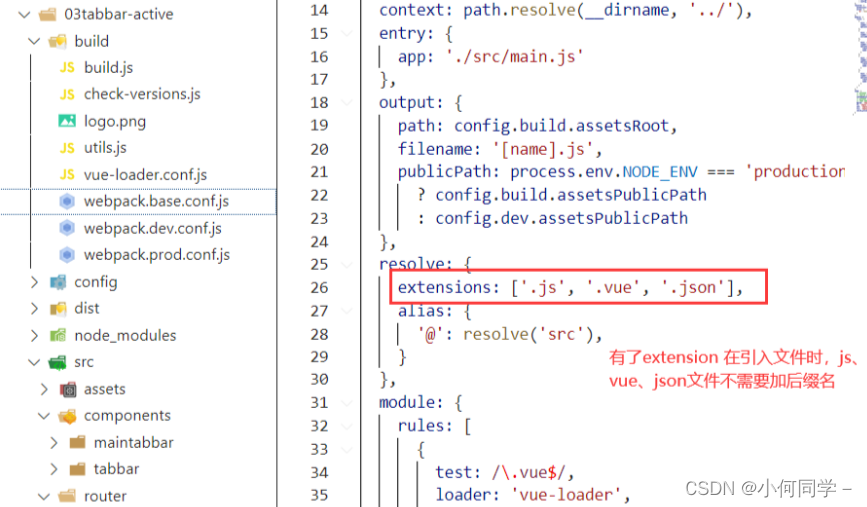Viewport: 867px width, 507px height.
Task: Open check-versions.js file
Action: point(142,95)
